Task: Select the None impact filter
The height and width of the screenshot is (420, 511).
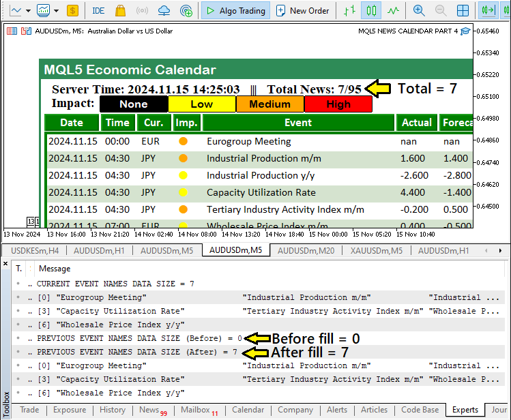Action: [134, 104]
